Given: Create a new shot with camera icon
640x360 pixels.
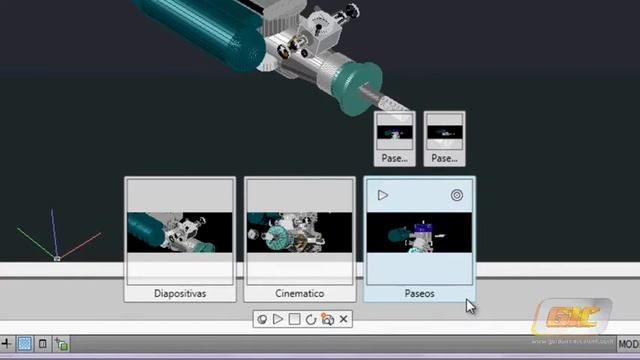Looking at the screenshot, I should pyautogui.click(x=327, y=319).
